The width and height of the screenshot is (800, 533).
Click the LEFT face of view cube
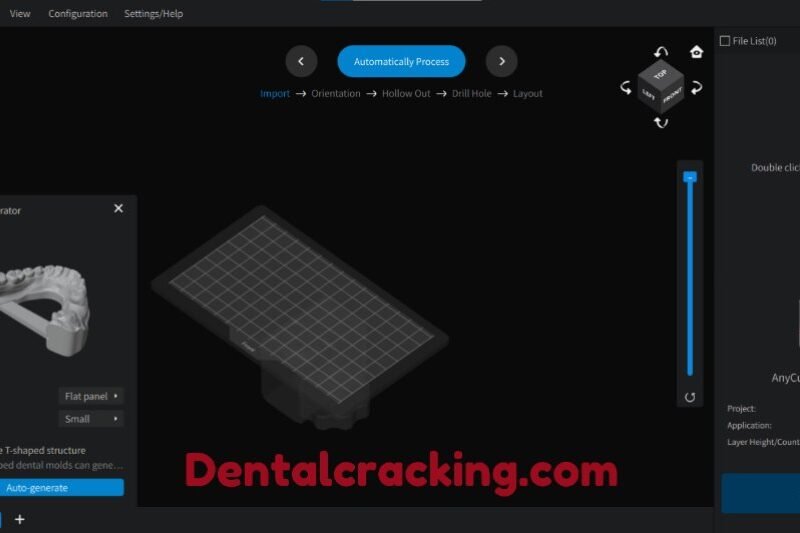648,96
